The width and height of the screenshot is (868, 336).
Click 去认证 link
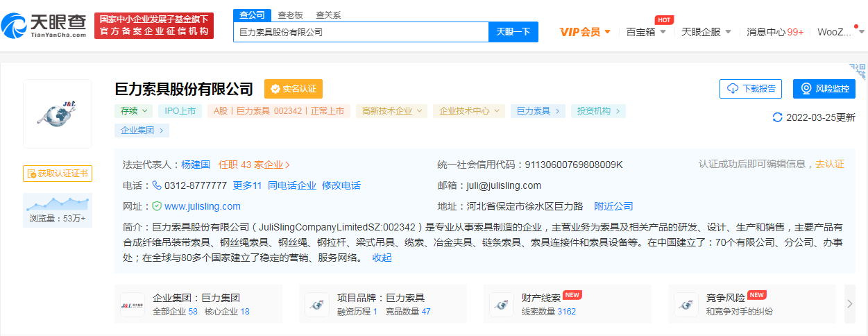[830, 164]
